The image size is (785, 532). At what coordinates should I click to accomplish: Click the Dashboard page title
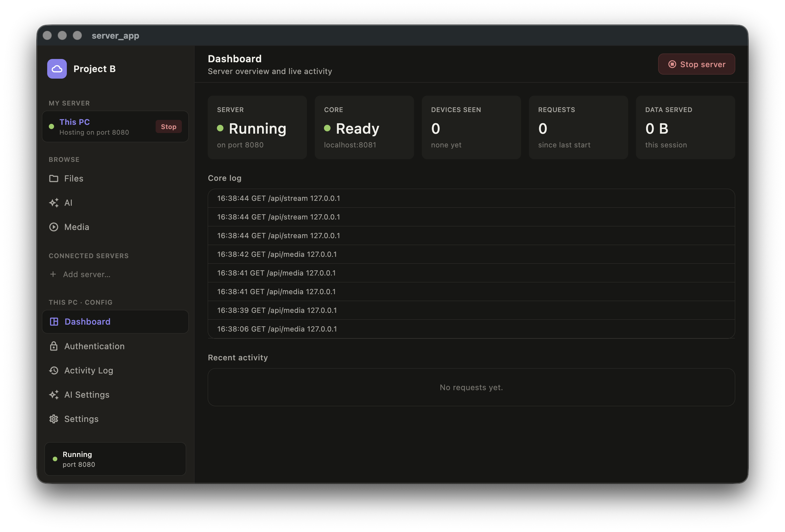[235, 59]
